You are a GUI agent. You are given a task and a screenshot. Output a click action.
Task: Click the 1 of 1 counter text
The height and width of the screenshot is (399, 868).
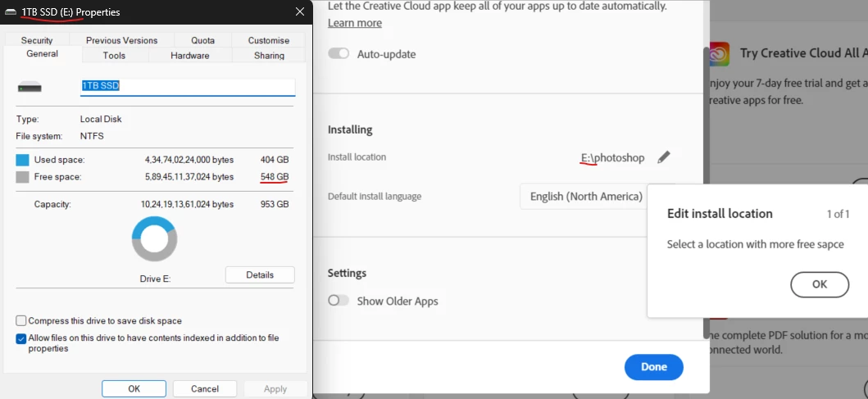coord(838,214)
